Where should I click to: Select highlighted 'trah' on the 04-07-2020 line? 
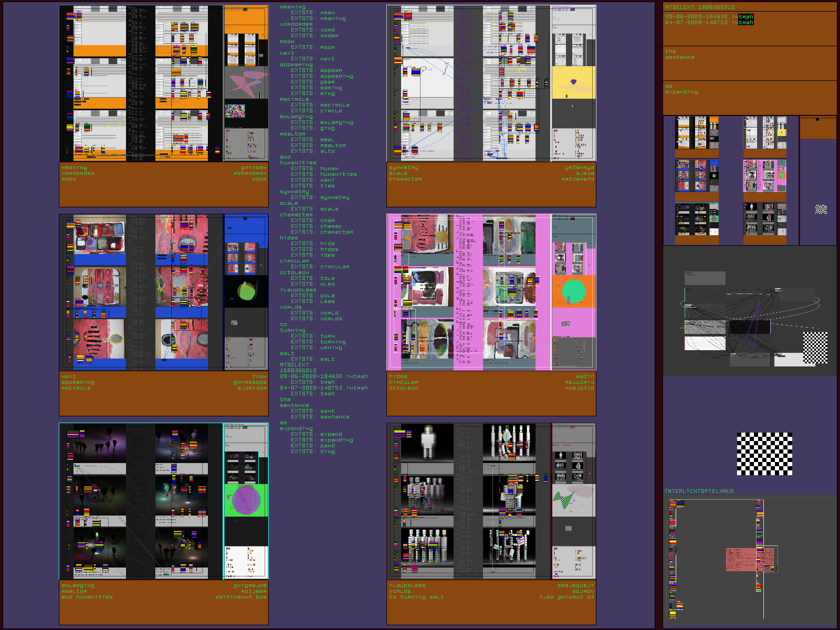tap(745, 23)
